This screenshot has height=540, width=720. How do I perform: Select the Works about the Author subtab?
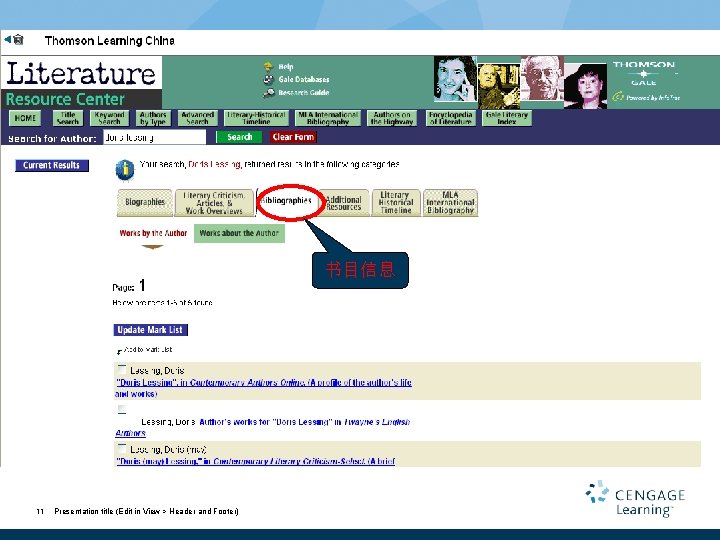click(239, 233)
